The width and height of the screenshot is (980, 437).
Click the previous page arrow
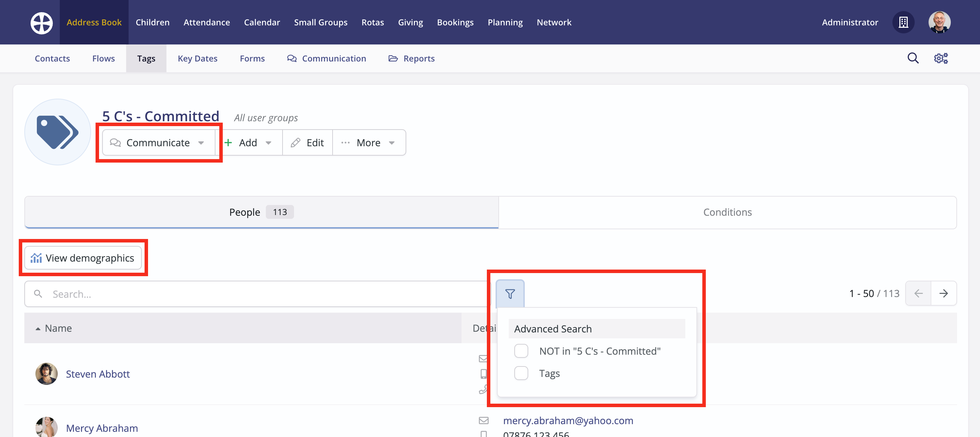coord(918,293)
